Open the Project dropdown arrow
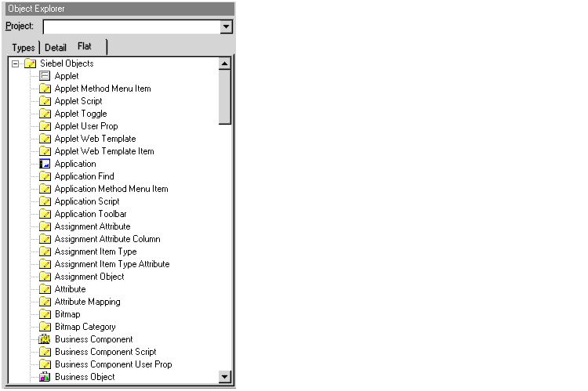Viewport: 588px width, 391px height. tap(226, 27)
